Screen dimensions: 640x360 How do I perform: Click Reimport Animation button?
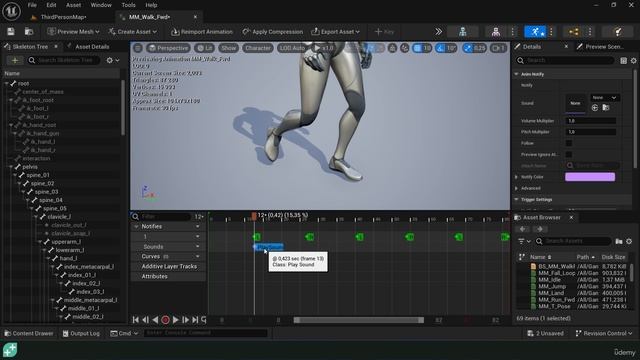(x=202, y=31)
